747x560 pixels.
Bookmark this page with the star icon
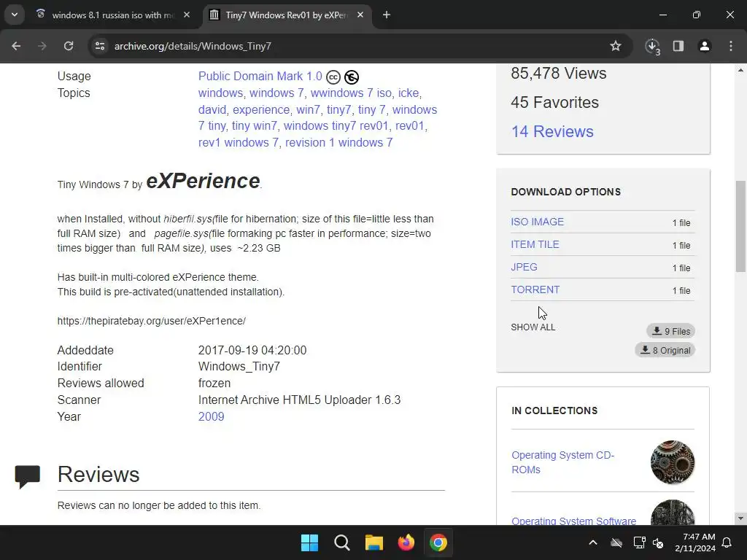(616, 46)
